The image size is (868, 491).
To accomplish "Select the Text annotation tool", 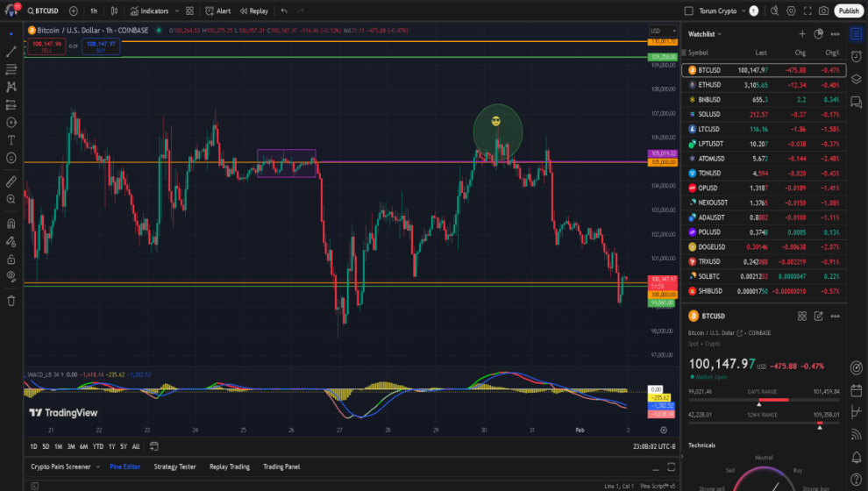I will click(11, 140).
